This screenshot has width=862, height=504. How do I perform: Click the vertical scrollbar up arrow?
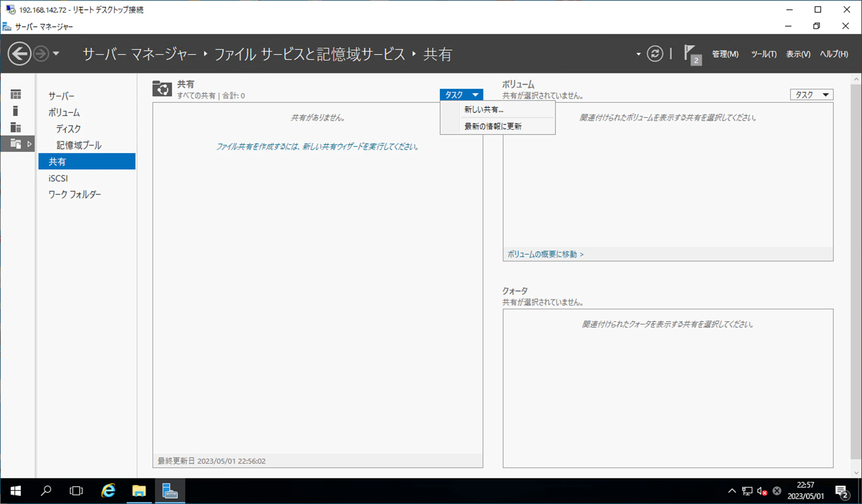point(856,79)
